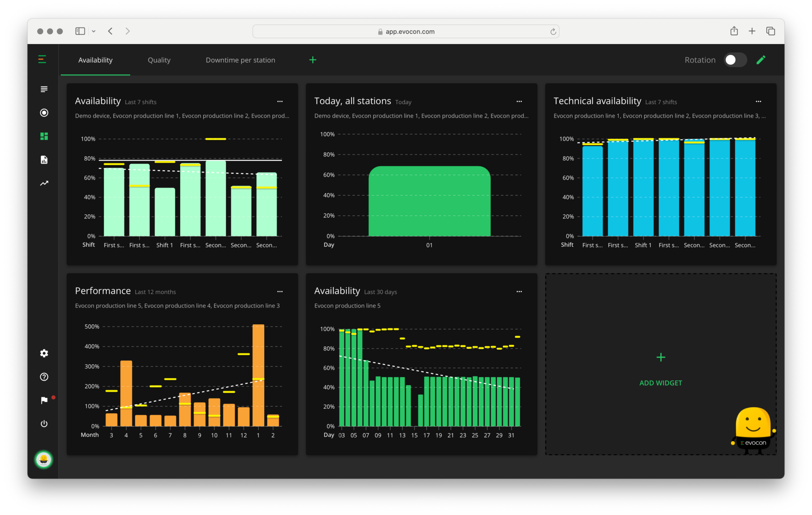Viewport: 812px width, 515px height.
Task: Click the power logout icon
Action: (44, 424)
